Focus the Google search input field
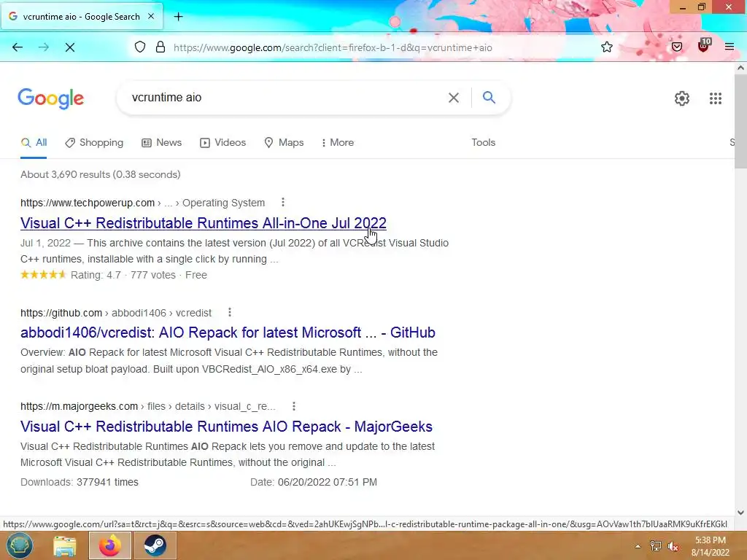 tap(286, 98)
